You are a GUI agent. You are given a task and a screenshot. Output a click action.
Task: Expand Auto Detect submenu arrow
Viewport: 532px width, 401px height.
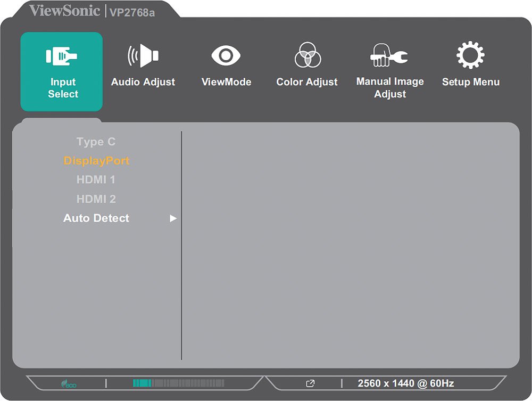173,218
